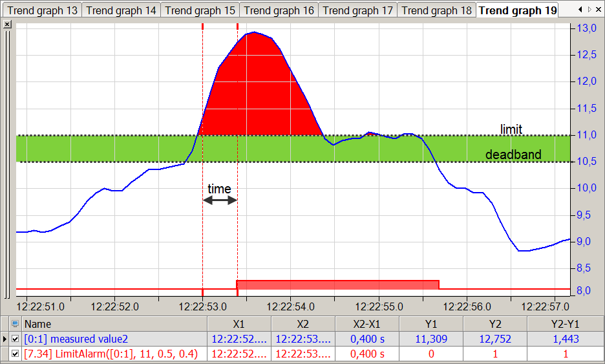The height and width of the screenshot is (364, 605).
Task: Click the second red cursor marker at top
Action: (237, 27)
